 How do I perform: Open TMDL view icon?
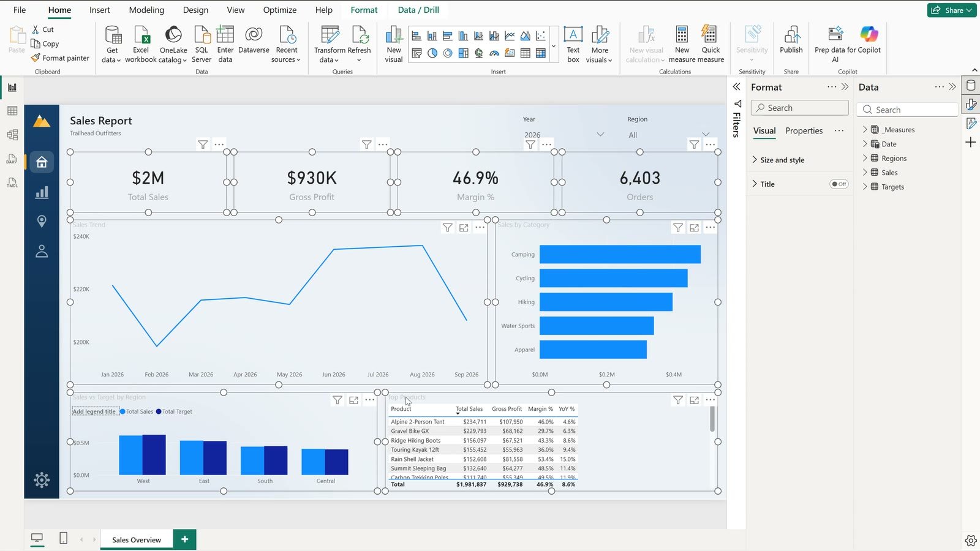12,182
